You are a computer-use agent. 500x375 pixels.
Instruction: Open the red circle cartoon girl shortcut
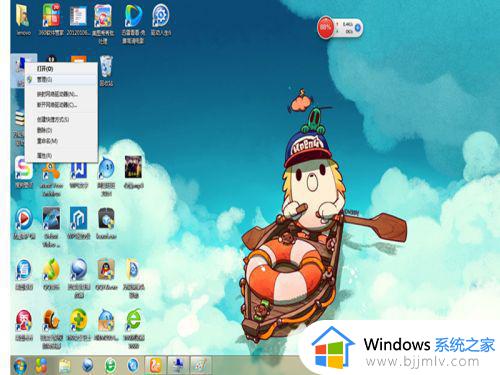(x=24, y=325)
